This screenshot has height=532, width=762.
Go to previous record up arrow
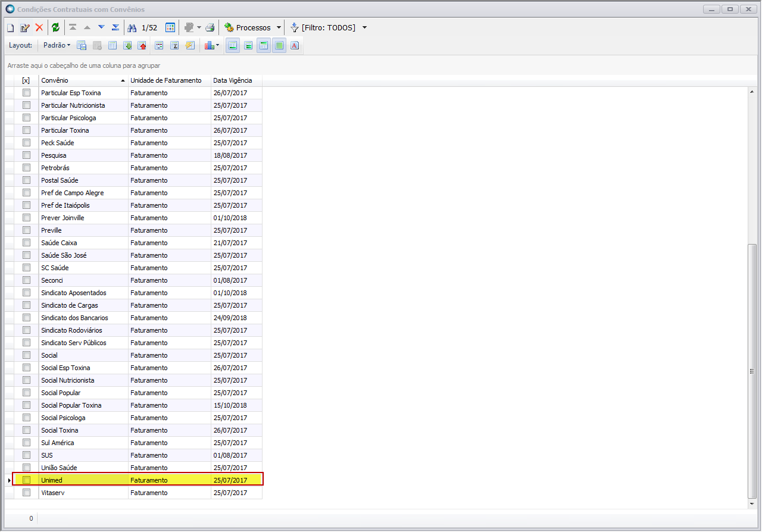(87, 27)
